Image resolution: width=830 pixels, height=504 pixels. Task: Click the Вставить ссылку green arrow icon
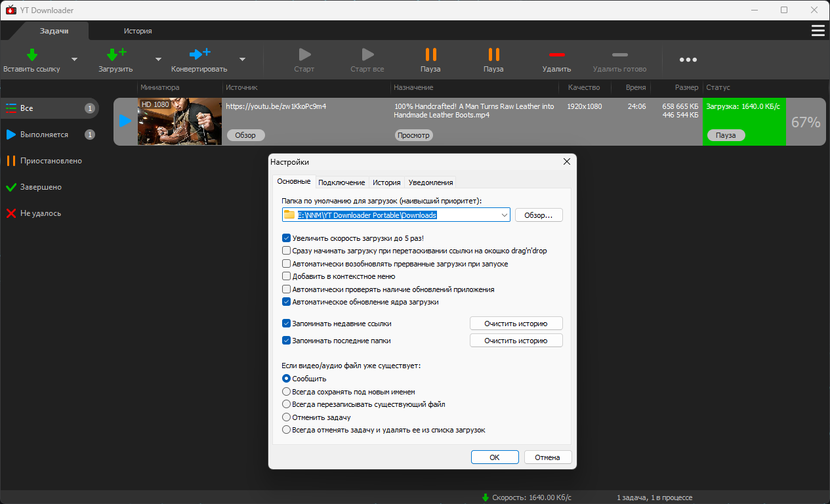pos(31,54)
